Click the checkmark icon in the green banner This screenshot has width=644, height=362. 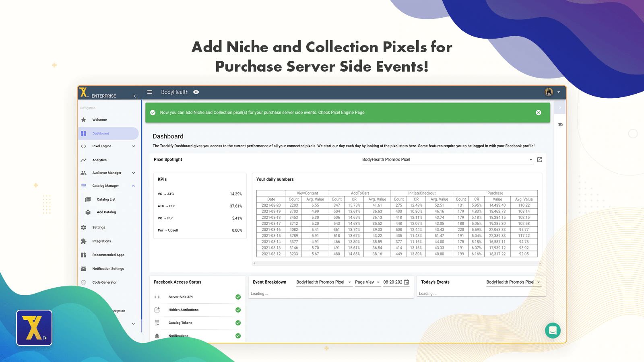[x=153, y=113]
